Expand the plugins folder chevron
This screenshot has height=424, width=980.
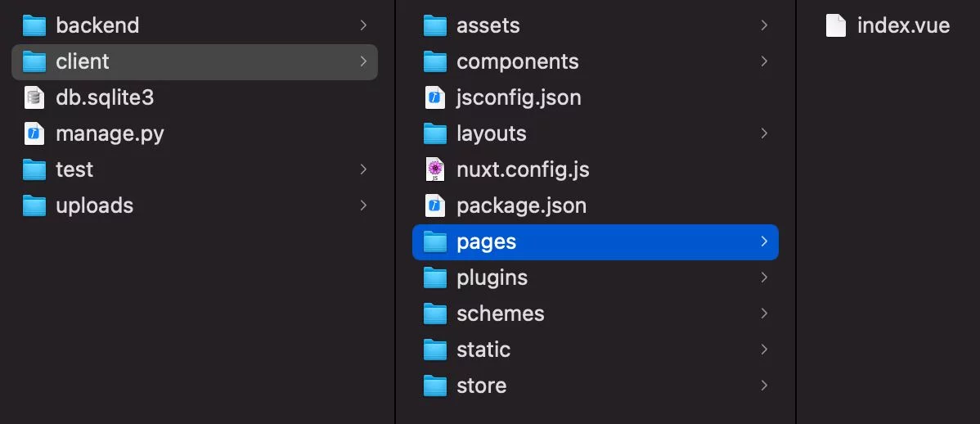[764, 277]
